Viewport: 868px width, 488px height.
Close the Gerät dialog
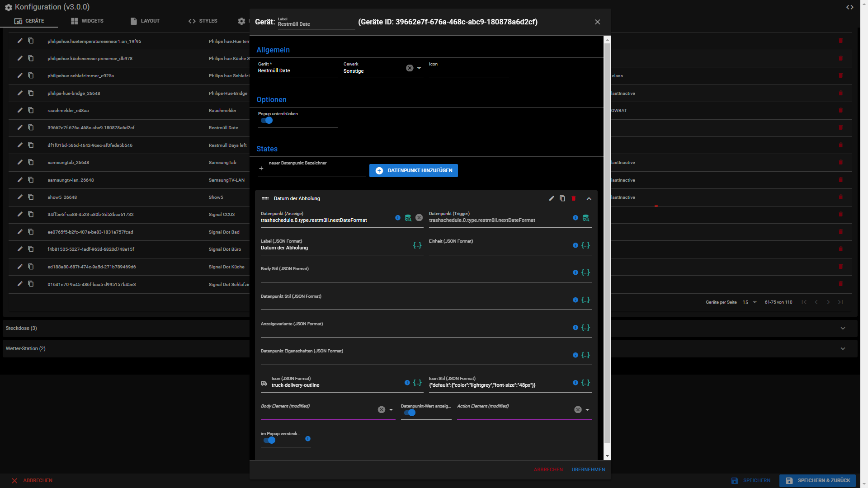597,22
